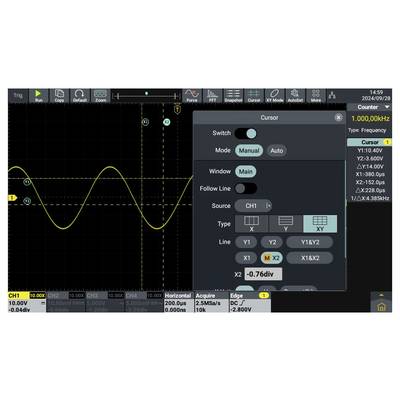Select the Y cursor type icon
400x400 pixels.
(286, 223)
